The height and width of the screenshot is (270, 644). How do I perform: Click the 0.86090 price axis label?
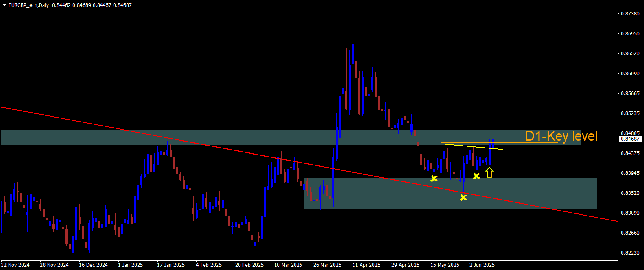coord(630,74)
